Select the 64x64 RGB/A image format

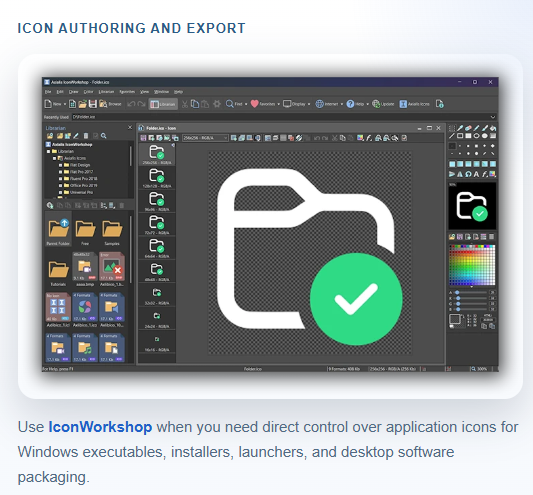point(157,248)
